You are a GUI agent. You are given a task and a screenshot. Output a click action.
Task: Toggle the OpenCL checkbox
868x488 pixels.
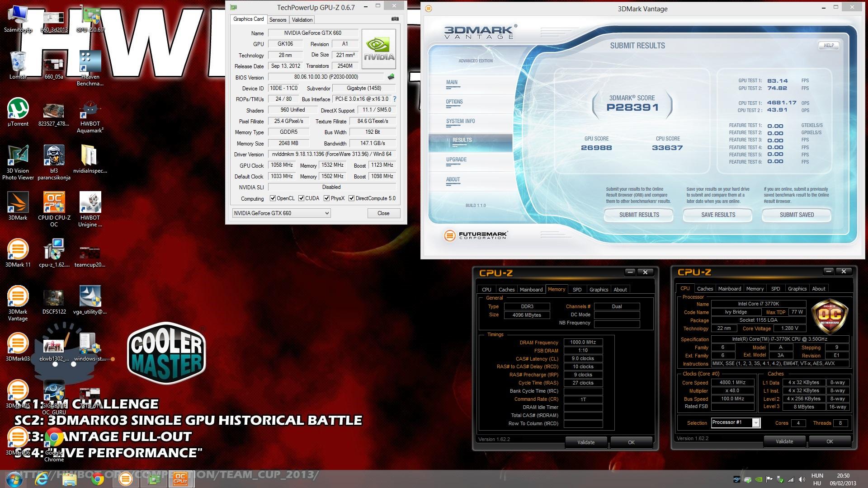273,198
